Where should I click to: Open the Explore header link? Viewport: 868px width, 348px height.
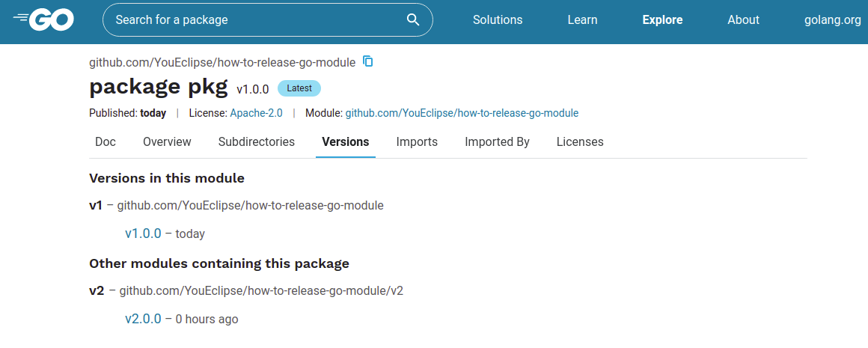(x=662, y=20)
